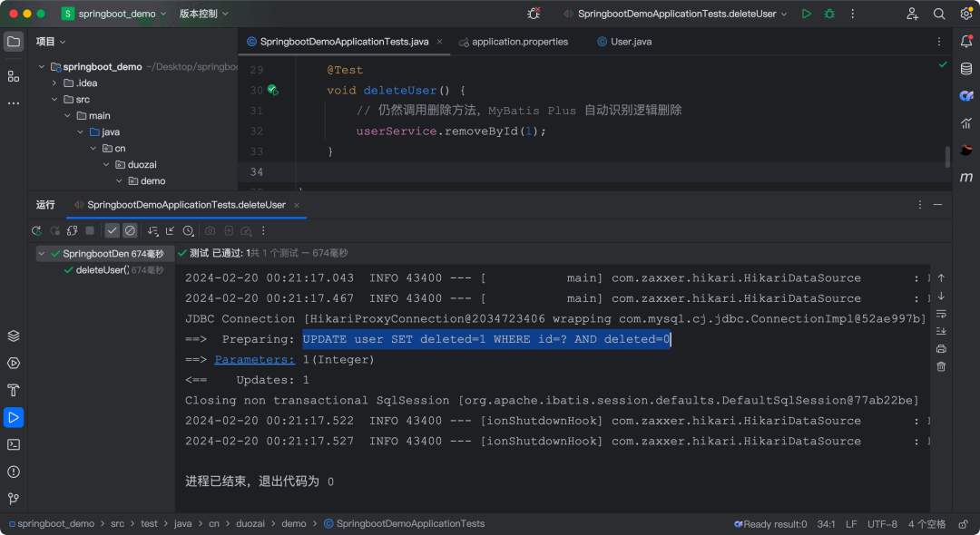Screen dimensions: 980x535
Task: Switch to User.java tab
Action: pyautogui.click(x=624, y=42)
